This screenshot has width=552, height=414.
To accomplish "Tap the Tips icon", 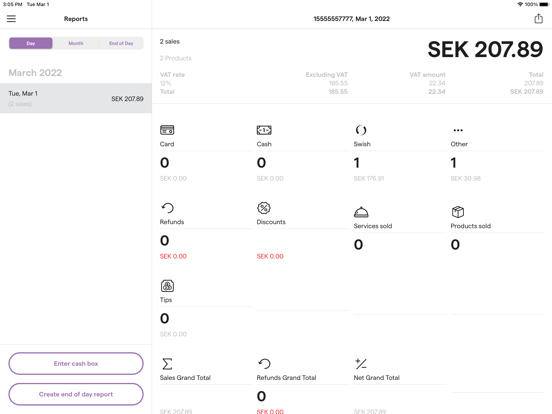I will (167, 286).
